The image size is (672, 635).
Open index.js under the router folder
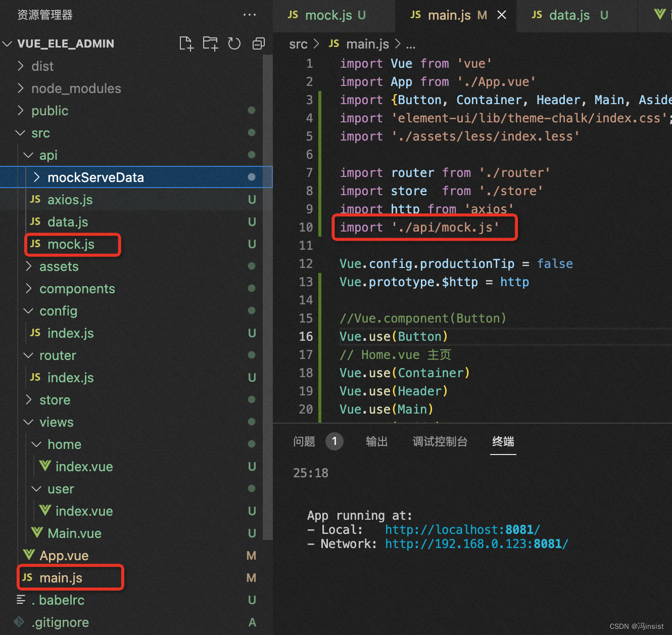point(136,378)
